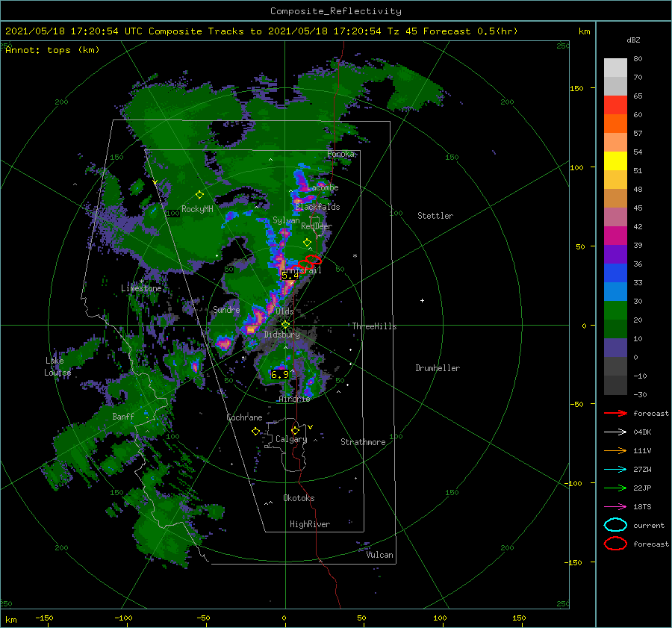Click the cyan 27ZW arrow legend icon
The height and width of the screenshot is (628, 672).
pyautogui.click(x=615, y=470)
